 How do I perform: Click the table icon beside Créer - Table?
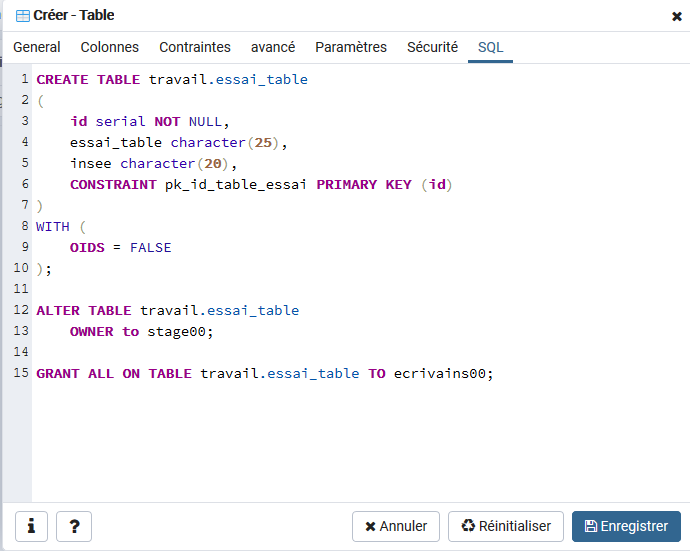[x=22, y=16]
